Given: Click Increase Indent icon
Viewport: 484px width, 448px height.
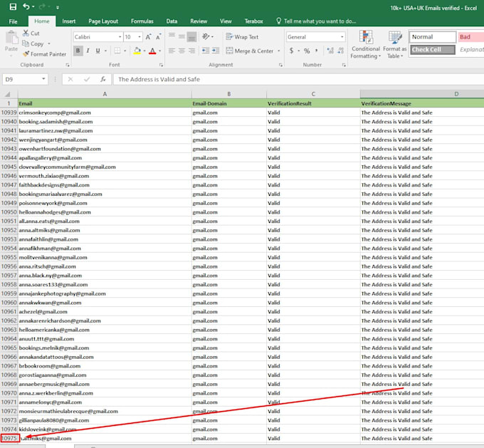Looking at the screenshot, I should (216, 51).
